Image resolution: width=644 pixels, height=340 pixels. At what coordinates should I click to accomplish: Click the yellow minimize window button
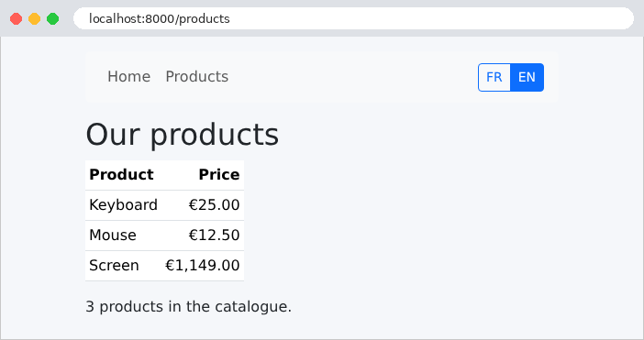(x=35, y=19)
